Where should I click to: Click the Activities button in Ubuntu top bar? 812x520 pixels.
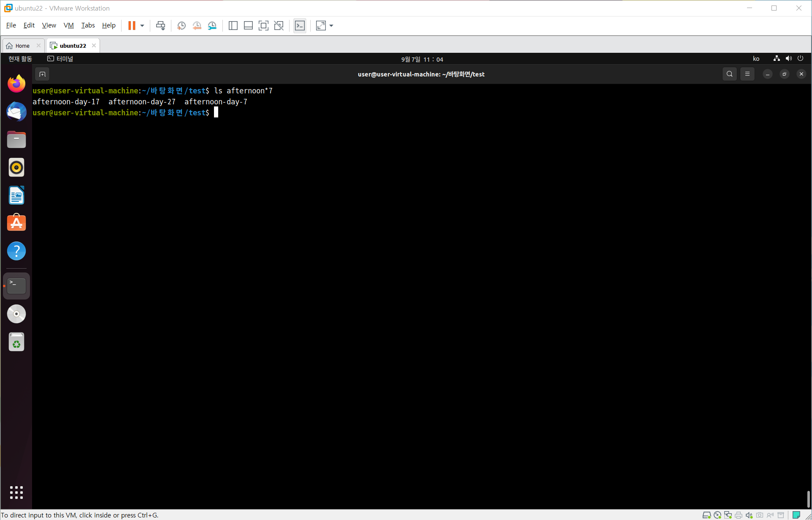coord(20,59)
